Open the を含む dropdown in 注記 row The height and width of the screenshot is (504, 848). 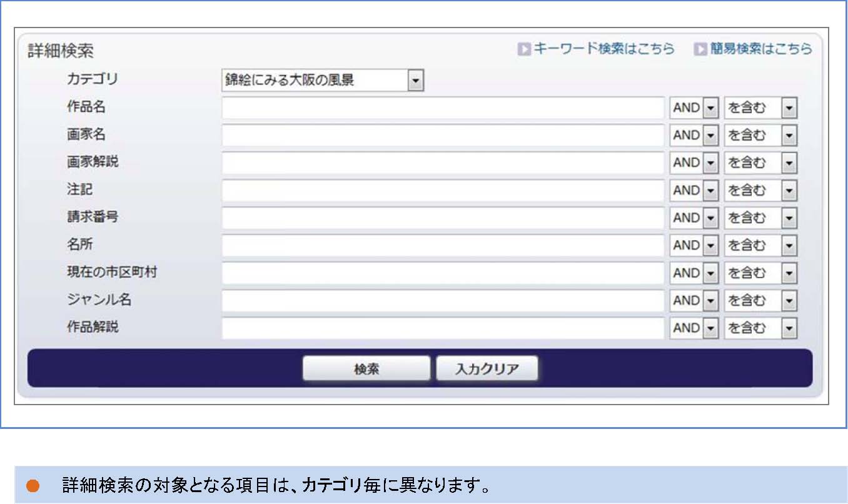(761, 190)
